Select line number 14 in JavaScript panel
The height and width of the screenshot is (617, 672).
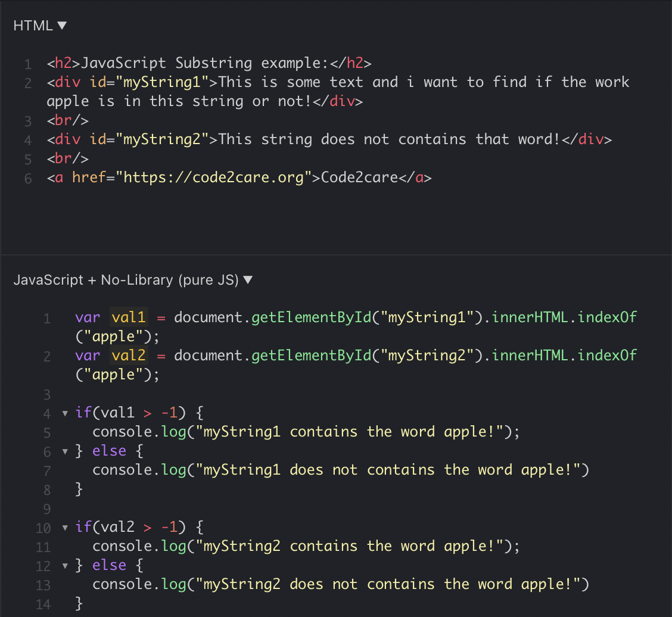click(43, 603)
